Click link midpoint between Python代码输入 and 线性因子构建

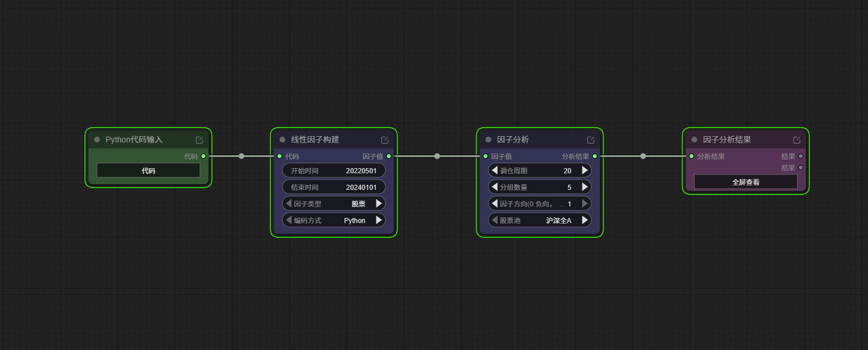pyautogui.click(x=241, y=156)
